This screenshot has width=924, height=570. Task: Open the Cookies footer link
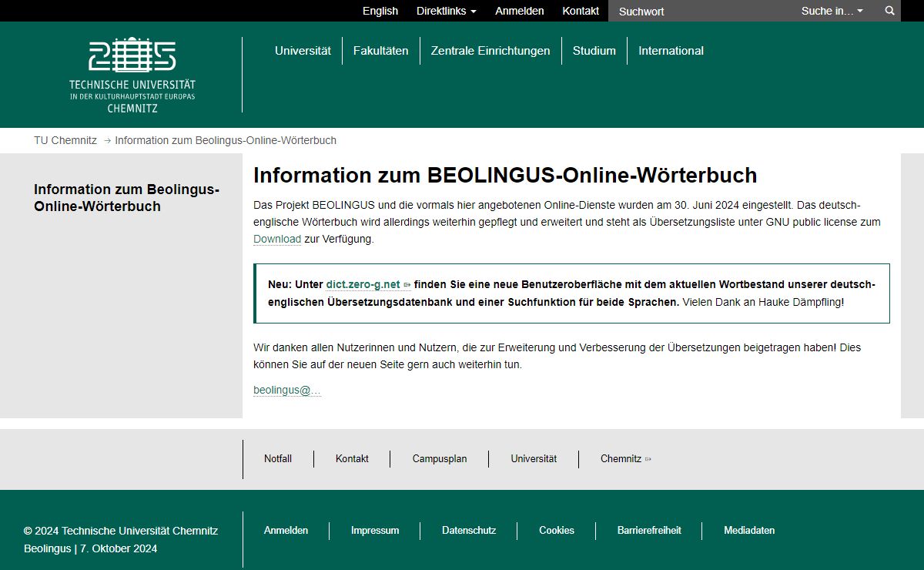point(557,531)
